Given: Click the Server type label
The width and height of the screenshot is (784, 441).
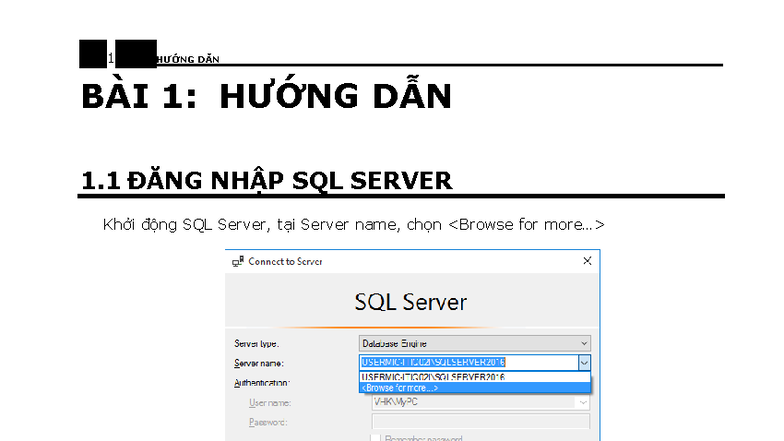Looking at the screenshot, I should tap(256, 344).
